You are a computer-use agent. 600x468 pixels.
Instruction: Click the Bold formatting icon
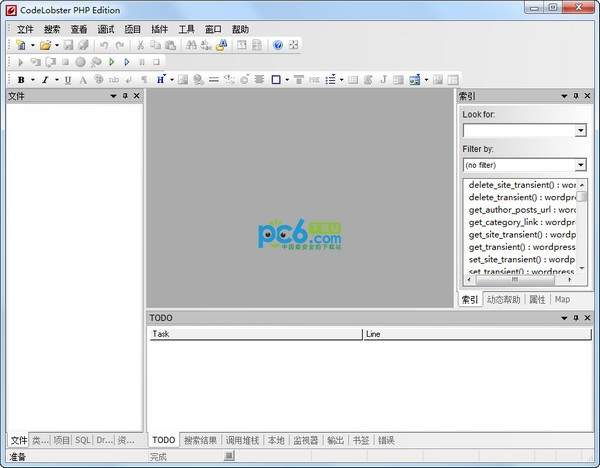21,79
